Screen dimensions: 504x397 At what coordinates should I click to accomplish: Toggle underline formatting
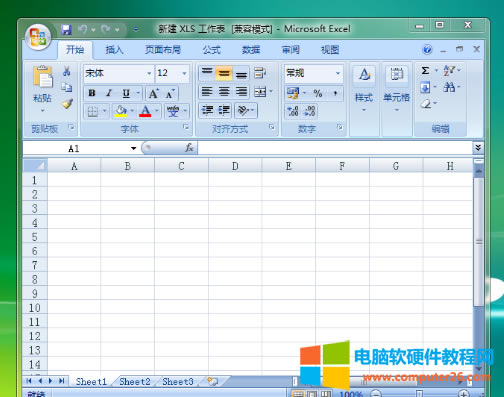[x=126, y=93]
